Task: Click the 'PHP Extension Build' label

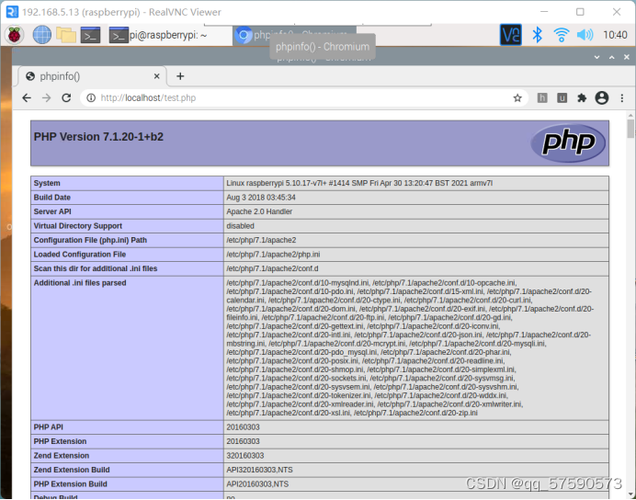Action: coord(70,484)
